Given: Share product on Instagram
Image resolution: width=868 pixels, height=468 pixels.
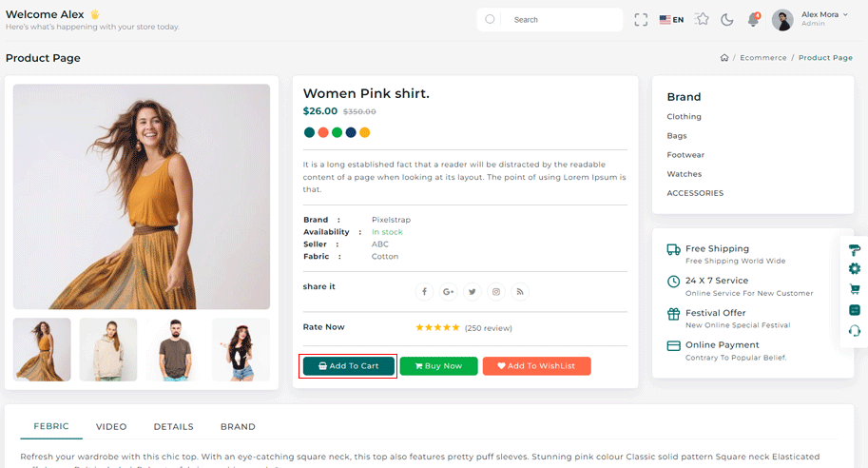Looking at the screenshot, I should point(496,292).
